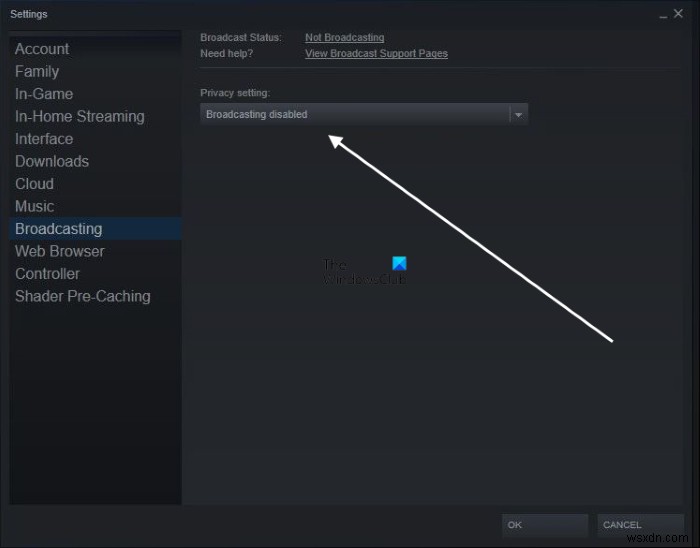Open View Broadcast Support Pages link
The height and width of the screenshot is (548, 700).
click(x=376, y=54)
